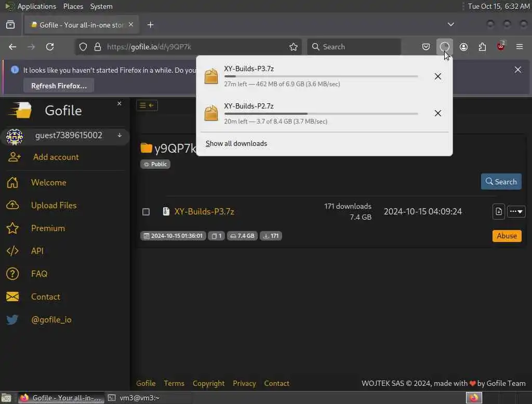Bookmark this page with the star

coord(294,47)
